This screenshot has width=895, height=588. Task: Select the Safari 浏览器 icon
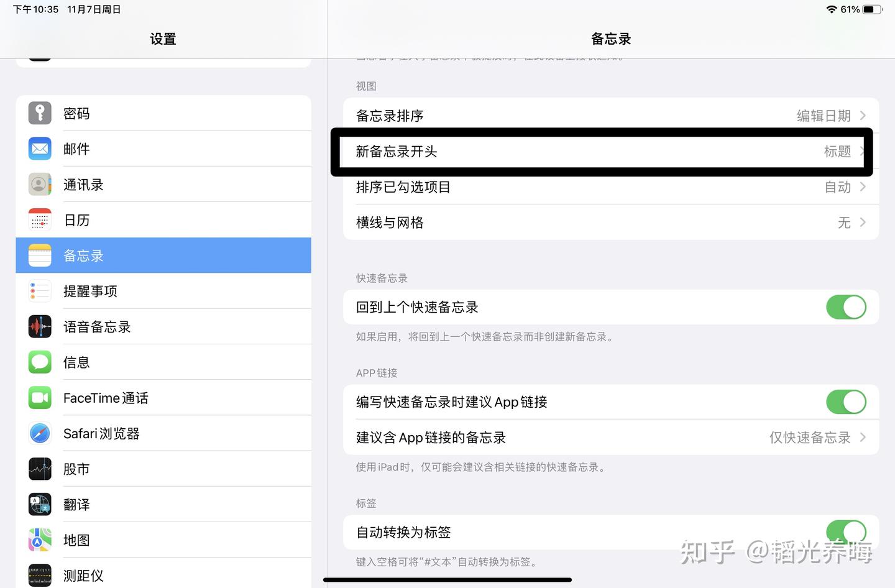pos(40,433)
